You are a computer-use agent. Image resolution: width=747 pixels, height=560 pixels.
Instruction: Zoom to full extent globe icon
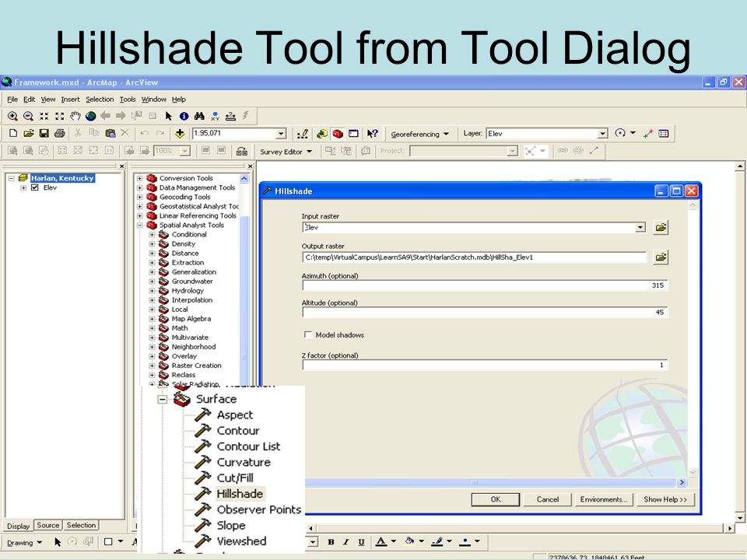(90, 116)
